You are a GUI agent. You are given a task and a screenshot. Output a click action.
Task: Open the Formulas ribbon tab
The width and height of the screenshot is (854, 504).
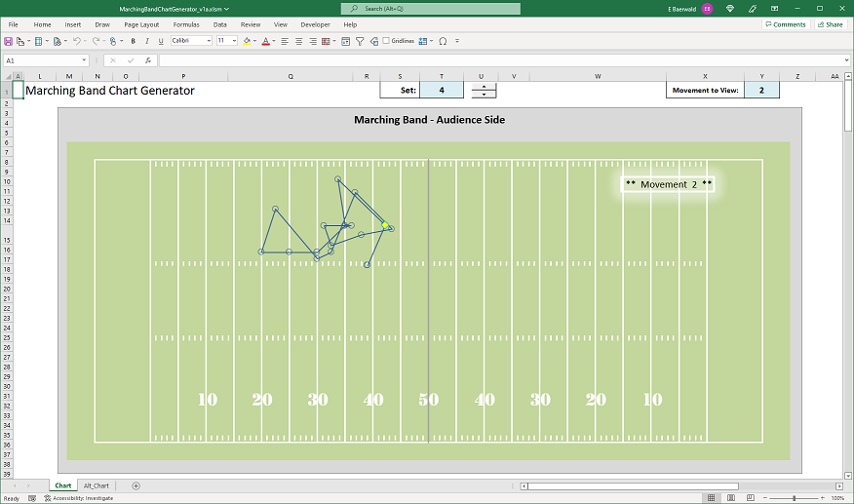[185, 24]
